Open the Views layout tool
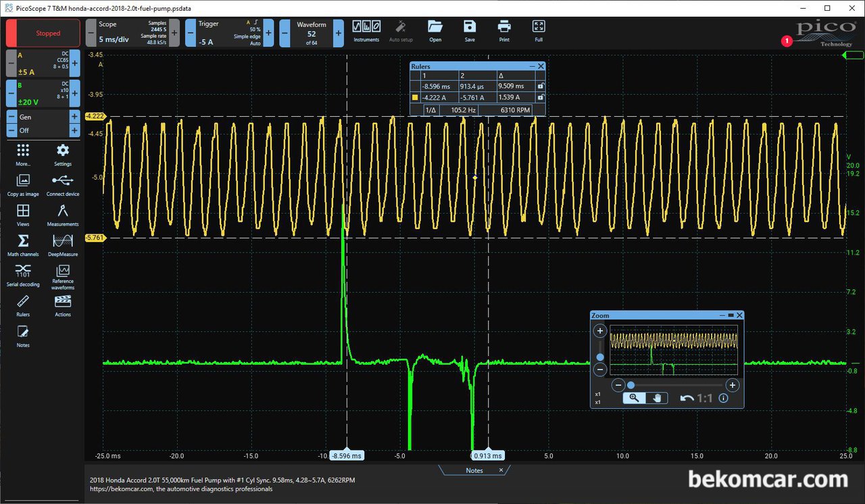The width and height of the screenshot is (865, 504). (23, 215)
